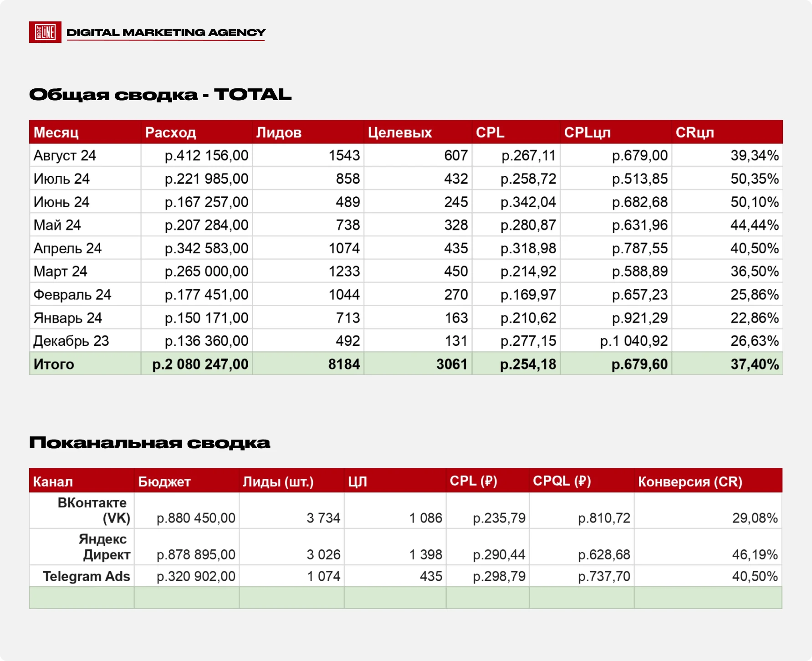Select the Telegram Ads channel cell
This screenshot has height=661, width=812.
[x=82, y=576]
